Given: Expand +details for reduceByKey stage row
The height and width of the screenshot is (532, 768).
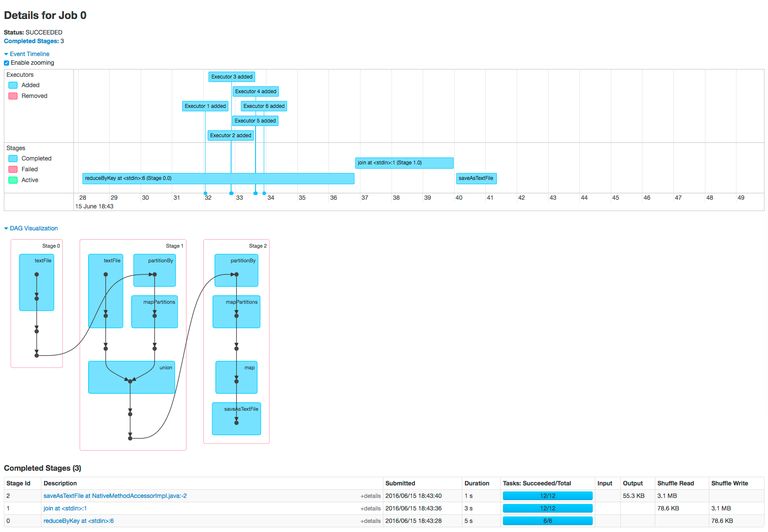Looking at the screenshot, I should pyautogui.click(x=370, y=521).
